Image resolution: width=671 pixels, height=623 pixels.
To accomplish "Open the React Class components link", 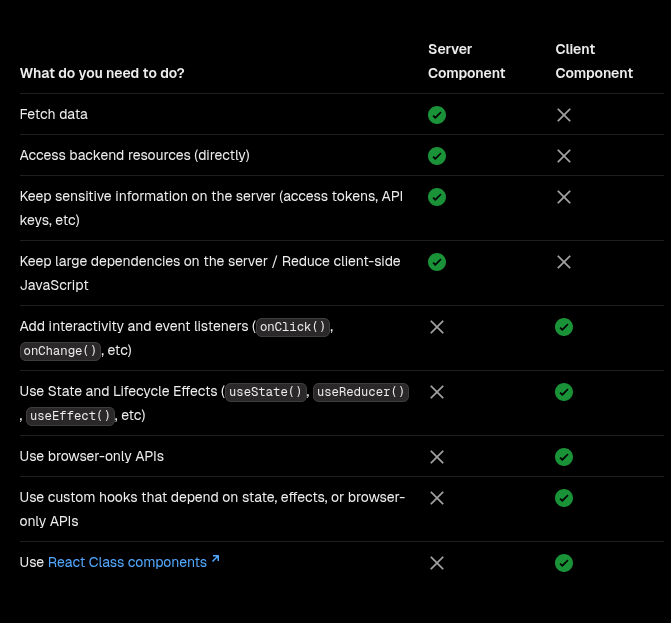I will point(128,562).
